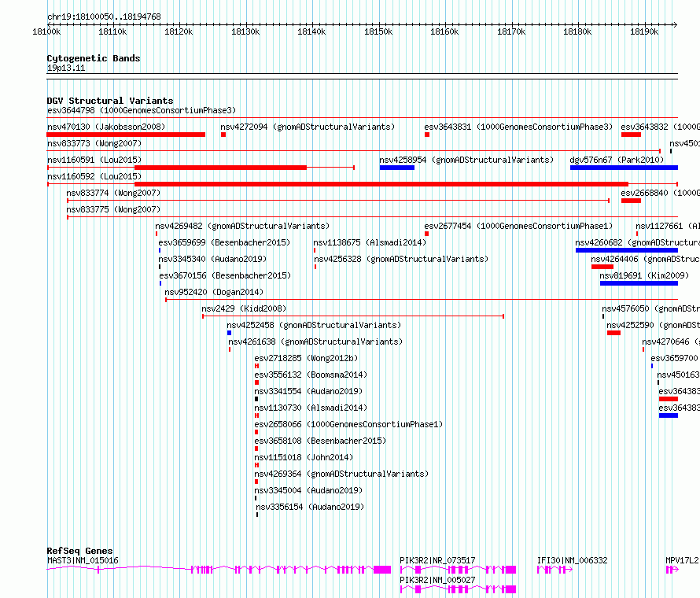Screen dimensions: 700x598
Task: Click the nsv4264406 red variant bar
Action: (602, 267)
